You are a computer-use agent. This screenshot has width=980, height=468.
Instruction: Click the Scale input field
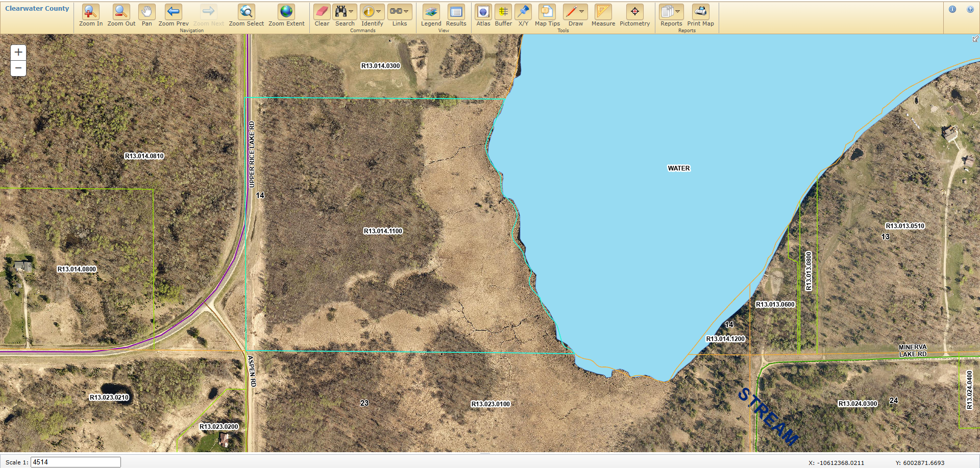click(x=76, y=462)
